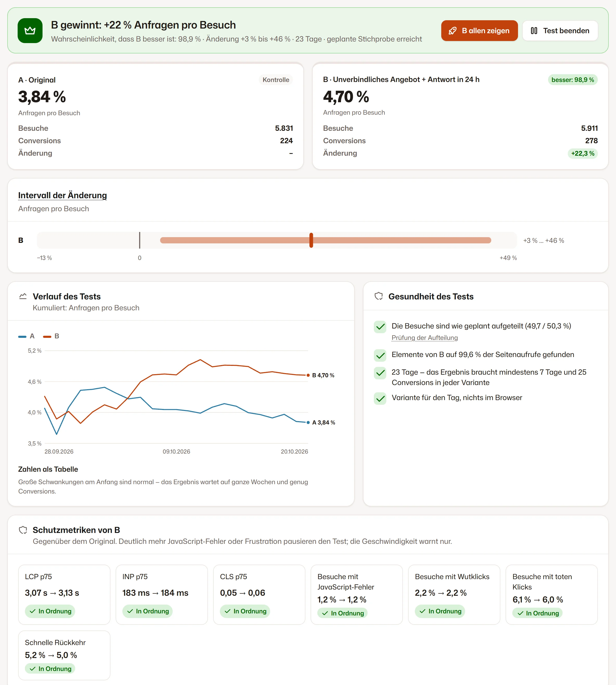Click the A legend entry in chart

(26, 336)
